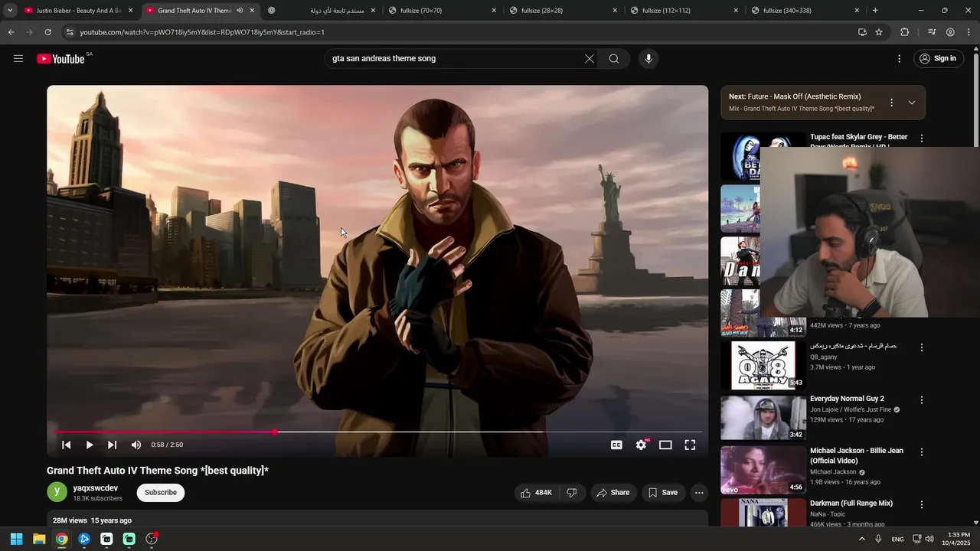Screen dimensions: 980x551
Task: Open options menu for Billie Jean video
Action: pos(922,452)
